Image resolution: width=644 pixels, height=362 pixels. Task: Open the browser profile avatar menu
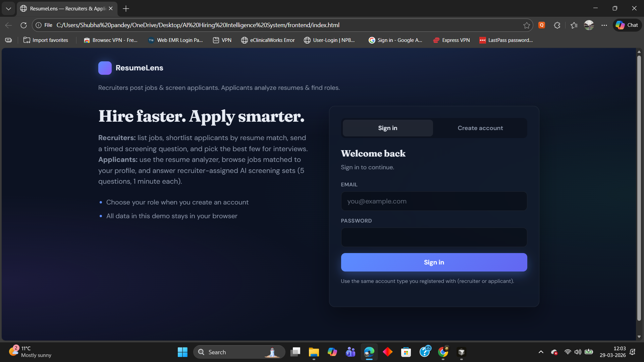[589, 25]
